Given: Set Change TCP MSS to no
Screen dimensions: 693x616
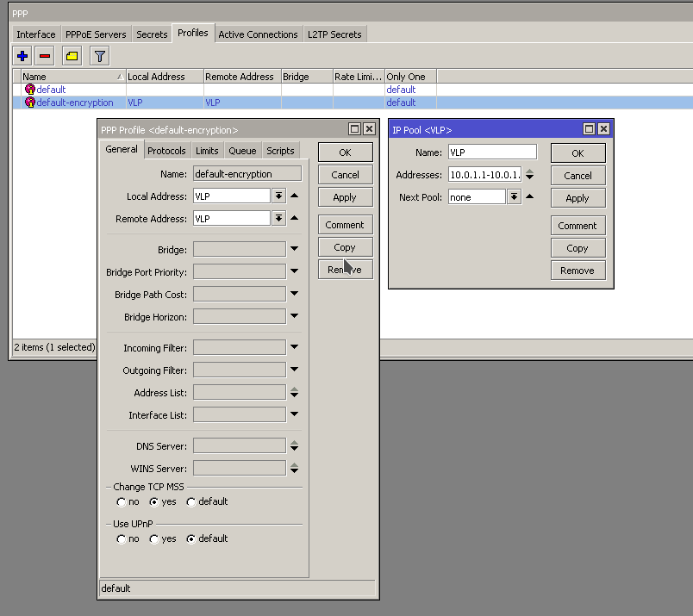Looking at the screenshot, I should click(x=122, y=501).
